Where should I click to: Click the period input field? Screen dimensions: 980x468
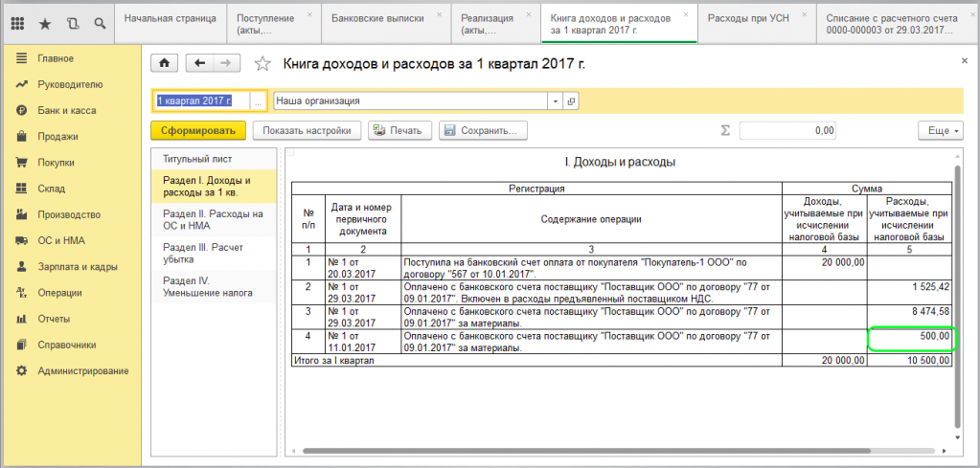pyautogui.click(x=200, y=100)
